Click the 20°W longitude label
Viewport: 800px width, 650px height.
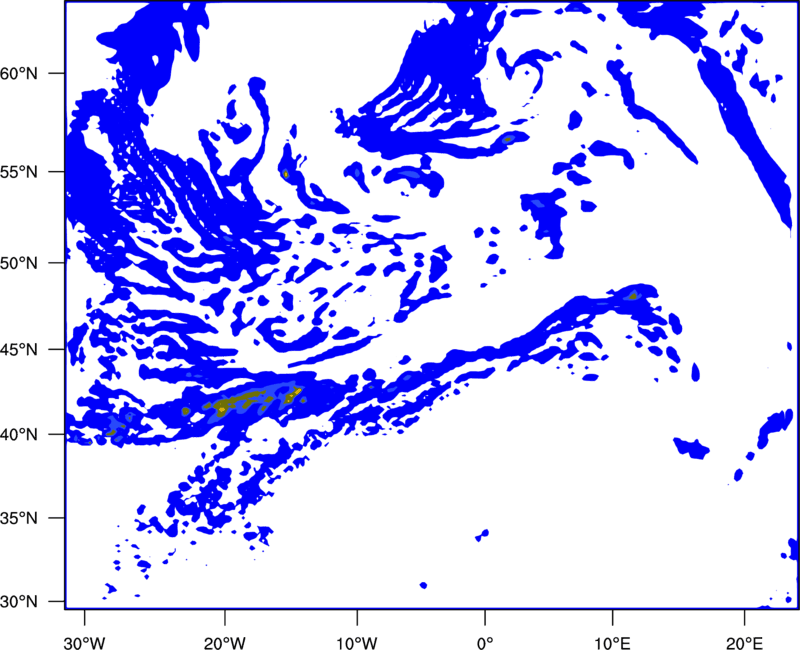tap(224, 643)
